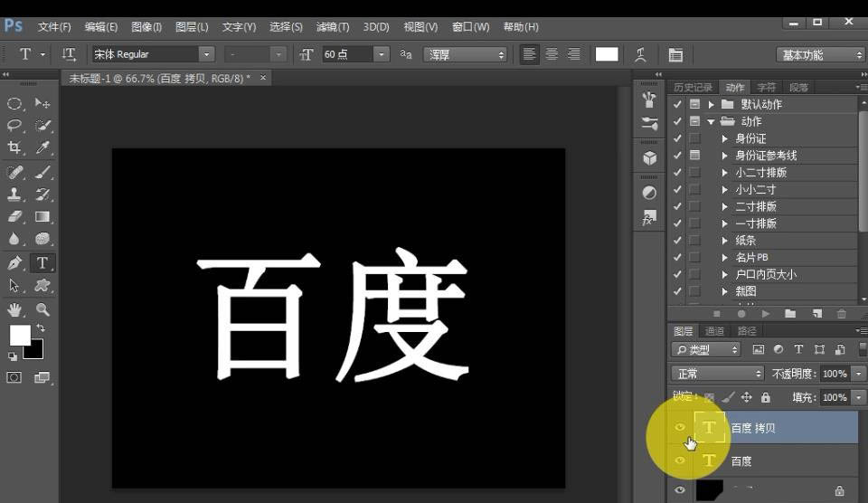The image size is (868, 503).
Task: Reset default foreground and background colors
Action: click(x=12, y=356)
